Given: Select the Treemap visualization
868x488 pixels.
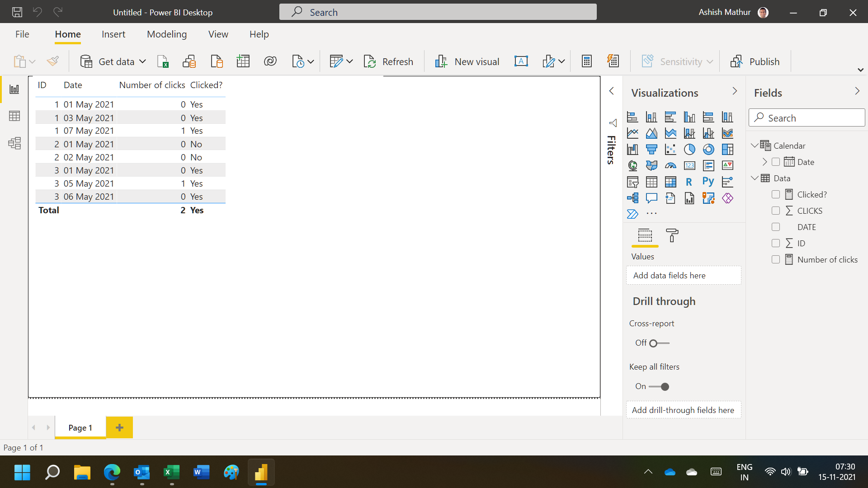Looking at the screenshot, I should tap(727, 150).
